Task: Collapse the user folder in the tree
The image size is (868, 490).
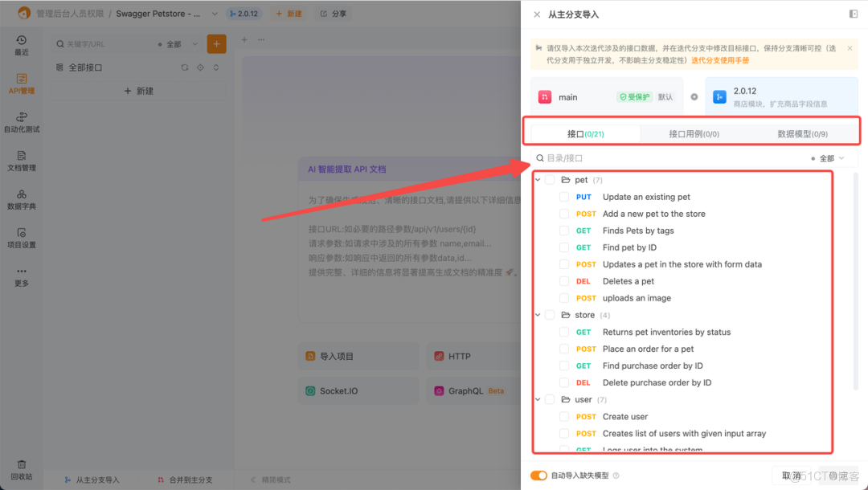Action: [x=538, y=399]
